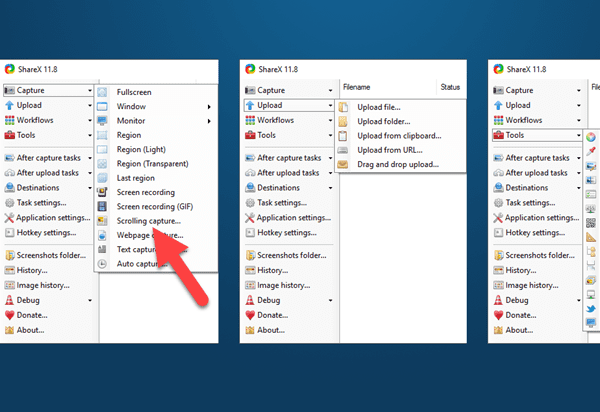The image size is (600, 412).
Task: Click the Image history icon in middle window
Action: click(x=250, y=285)
